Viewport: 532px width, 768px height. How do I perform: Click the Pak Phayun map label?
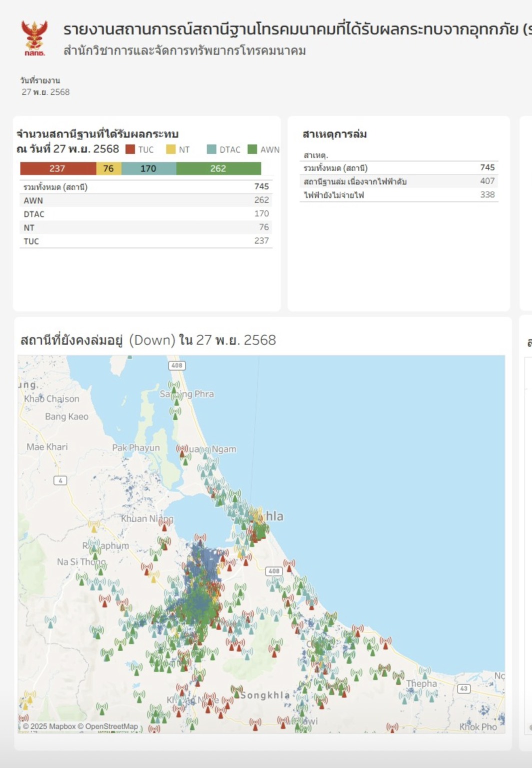136,447
